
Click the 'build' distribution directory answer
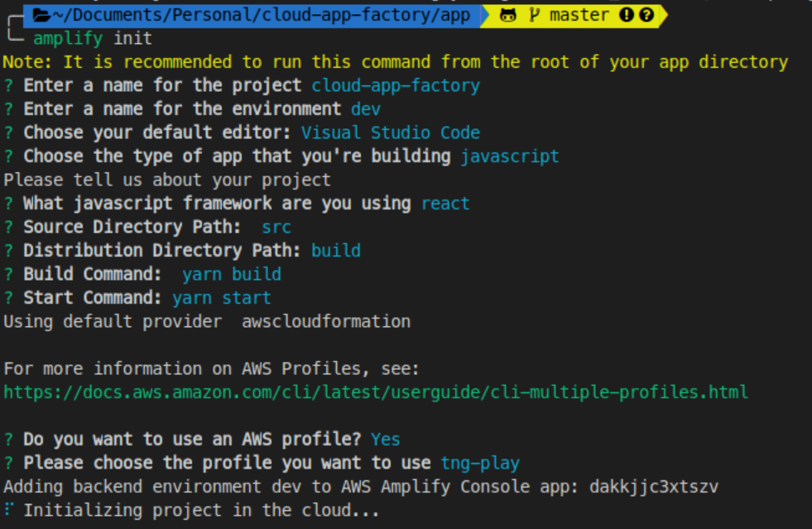pyautogui.click(x=336, y=251)
